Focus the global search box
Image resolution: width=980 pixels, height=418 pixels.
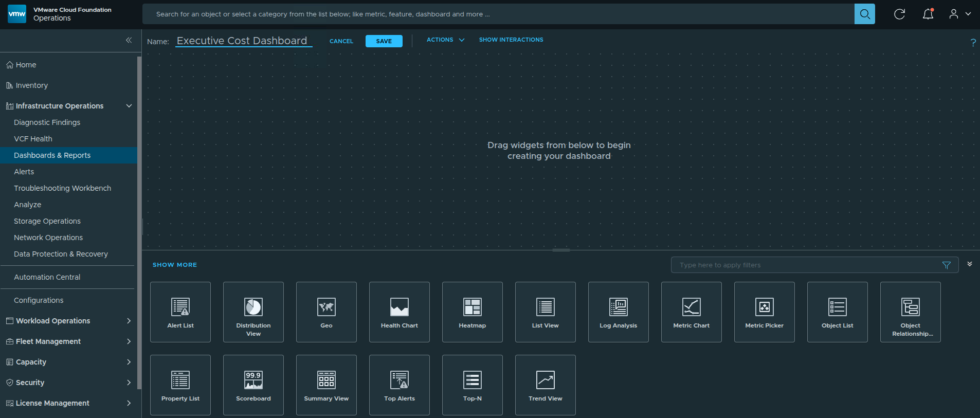[498, 14]
